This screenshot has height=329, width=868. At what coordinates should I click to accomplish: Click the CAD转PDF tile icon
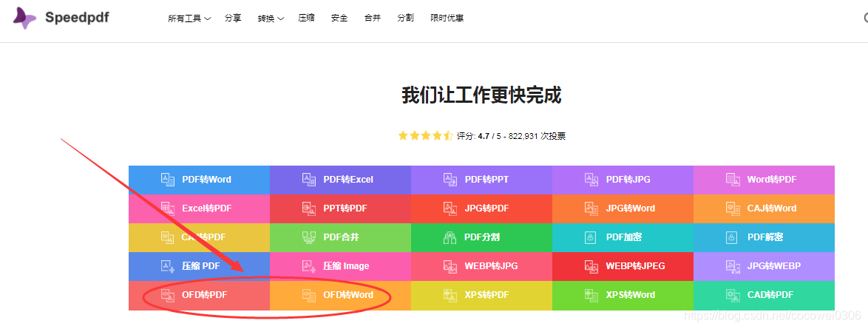(x=733, y=295)
